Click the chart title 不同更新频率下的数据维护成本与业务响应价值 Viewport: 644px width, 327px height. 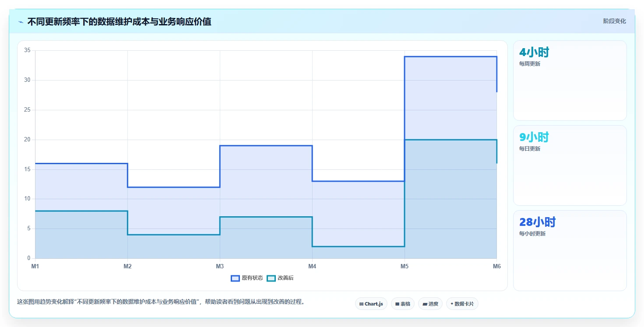point(120,21)
